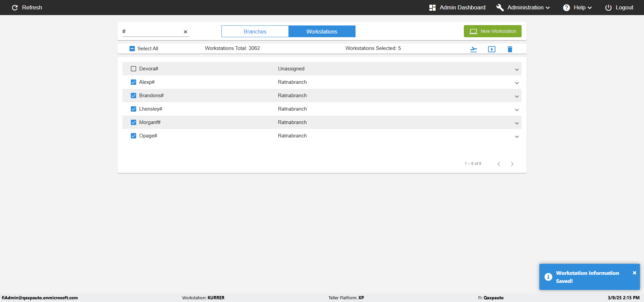644x302 pixels.
Task: Click the move workstations airplane icon
Action: [x=474, y=49]
